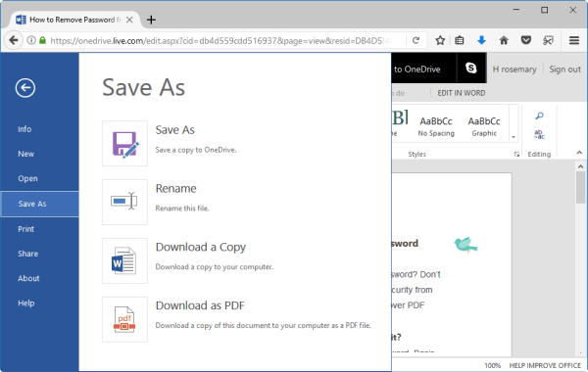This screenshot has height=372, width=588.
Task: Apply the No Spacing style
Action: 436,126
